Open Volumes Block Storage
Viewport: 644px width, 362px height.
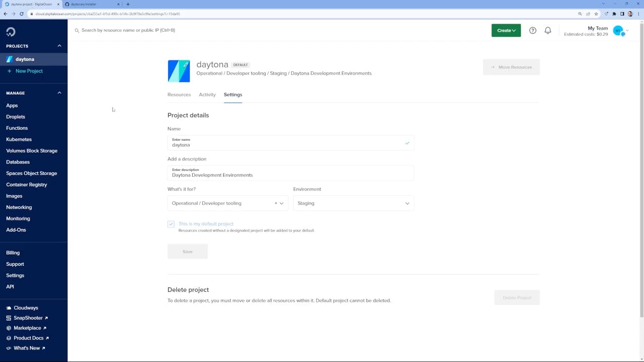[32, 151]
